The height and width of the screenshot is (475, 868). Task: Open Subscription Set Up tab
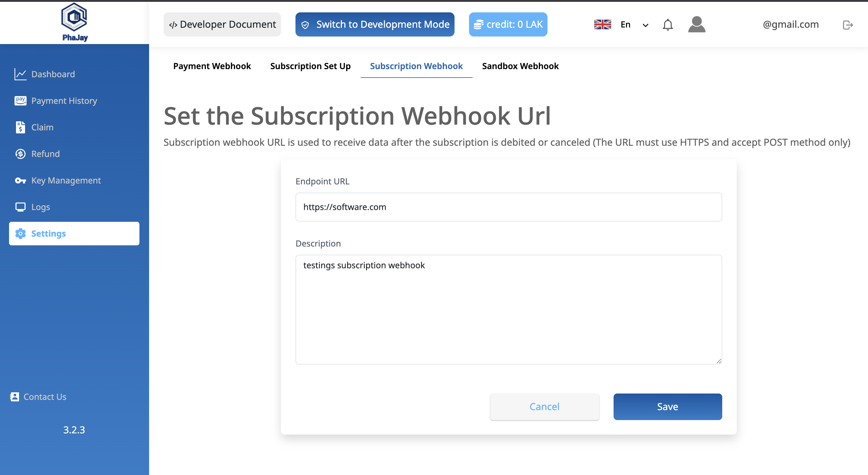[x=310, y=66]
